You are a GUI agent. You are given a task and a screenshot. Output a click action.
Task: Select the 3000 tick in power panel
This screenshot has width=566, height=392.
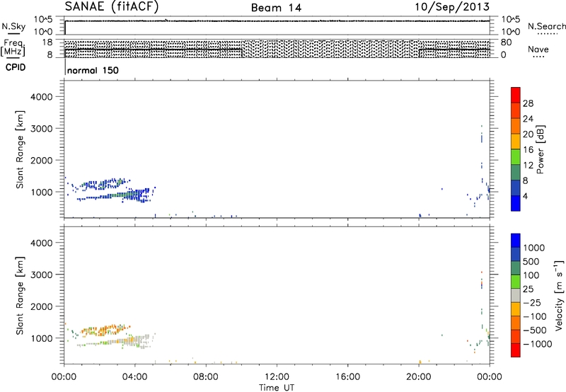(42, 129)
